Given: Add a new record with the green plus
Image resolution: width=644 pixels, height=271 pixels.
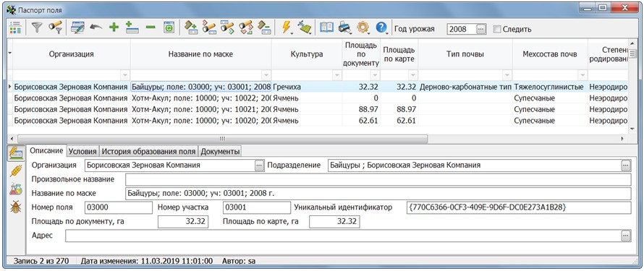Looking at the screenshot, I should (114, 28).
